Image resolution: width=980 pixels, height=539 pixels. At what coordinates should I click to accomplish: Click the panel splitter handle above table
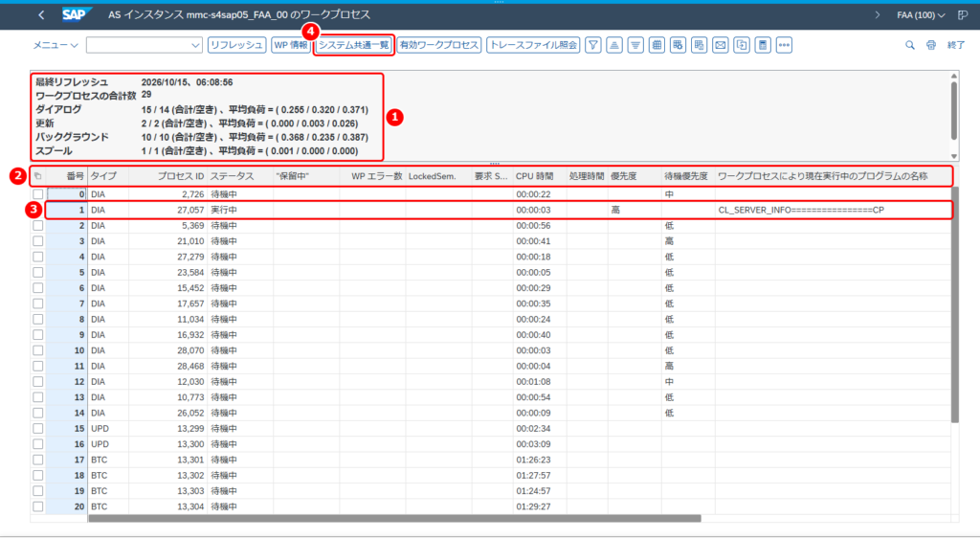[x=495, y=164]
